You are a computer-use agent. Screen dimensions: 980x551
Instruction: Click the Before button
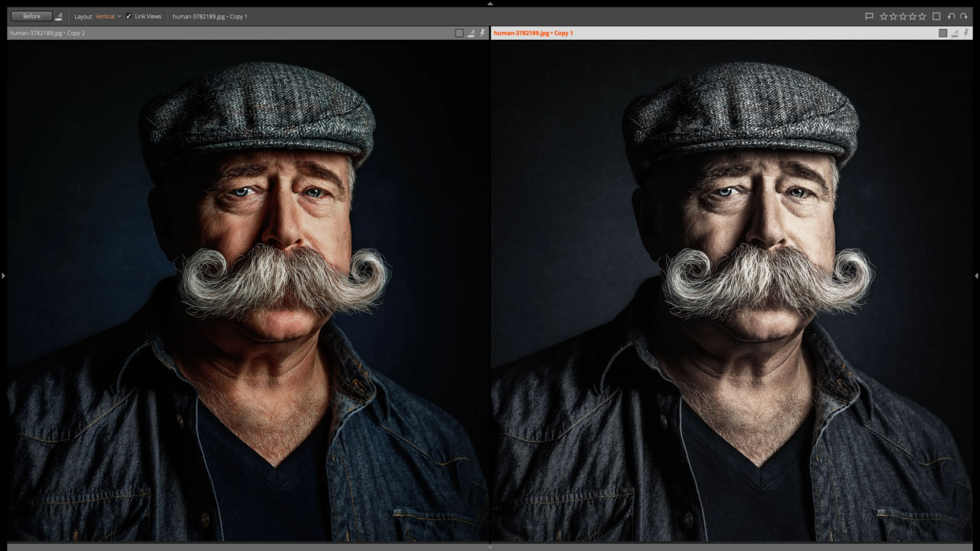(31, 16)
